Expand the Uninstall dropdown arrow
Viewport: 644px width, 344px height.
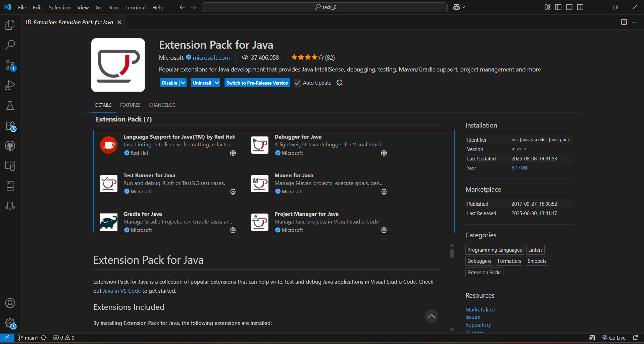217,83
